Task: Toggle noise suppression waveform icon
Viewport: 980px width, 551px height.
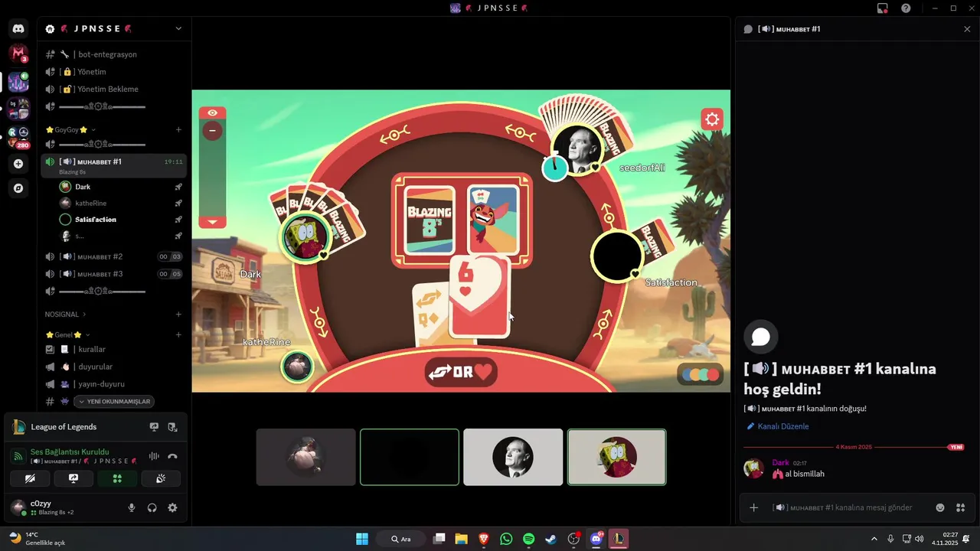Action: (154, 456)
